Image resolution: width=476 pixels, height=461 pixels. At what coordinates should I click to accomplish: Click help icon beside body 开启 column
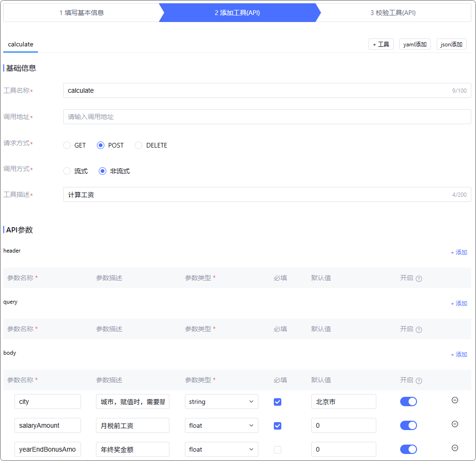[x=419, y=381]
